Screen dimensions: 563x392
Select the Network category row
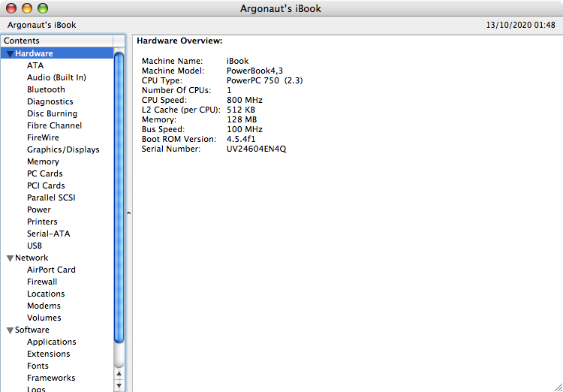tap(57, 258)
